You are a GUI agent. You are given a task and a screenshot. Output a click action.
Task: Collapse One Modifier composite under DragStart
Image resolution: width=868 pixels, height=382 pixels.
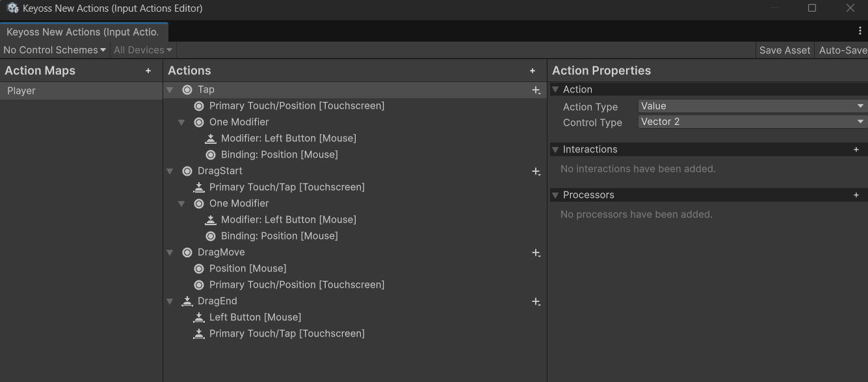click(x=182, y=204)
